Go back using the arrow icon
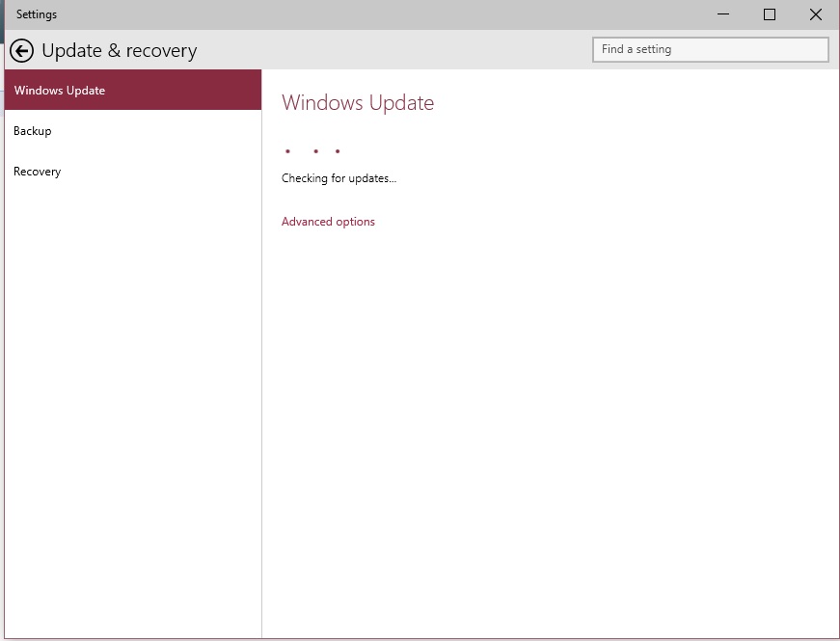Viewport: 840px width, 641px height. 21,51
